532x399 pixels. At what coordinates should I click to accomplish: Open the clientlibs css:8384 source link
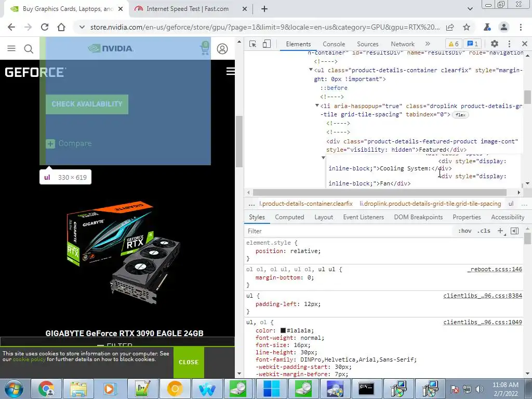pos(483,296)
